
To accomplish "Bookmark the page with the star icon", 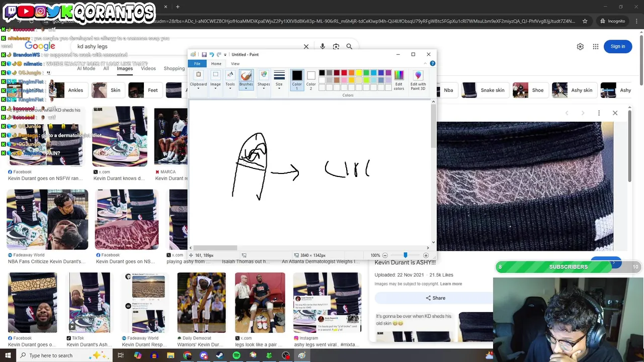I will [x=585, y=21].
